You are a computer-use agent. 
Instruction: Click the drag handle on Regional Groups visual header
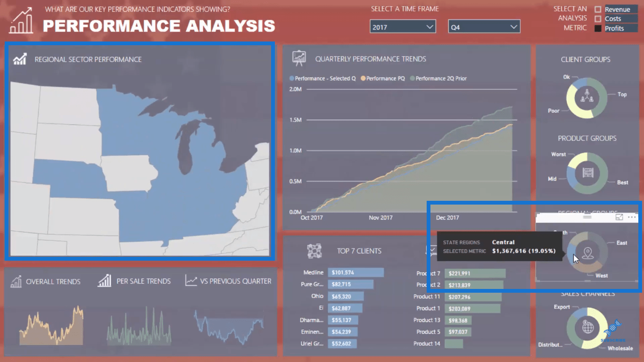(587, 217)
